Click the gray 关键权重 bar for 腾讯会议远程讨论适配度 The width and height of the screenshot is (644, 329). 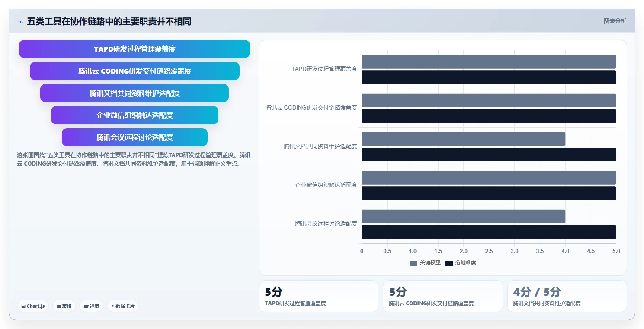(464, 216)
